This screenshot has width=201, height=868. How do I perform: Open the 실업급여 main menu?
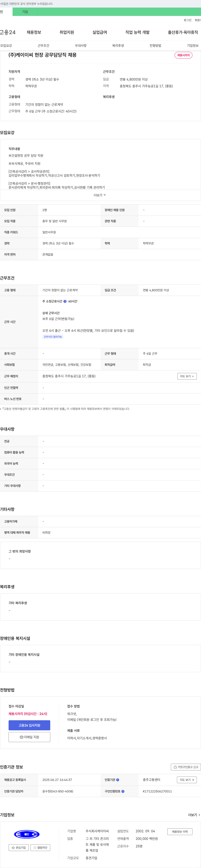pos(99,32)
